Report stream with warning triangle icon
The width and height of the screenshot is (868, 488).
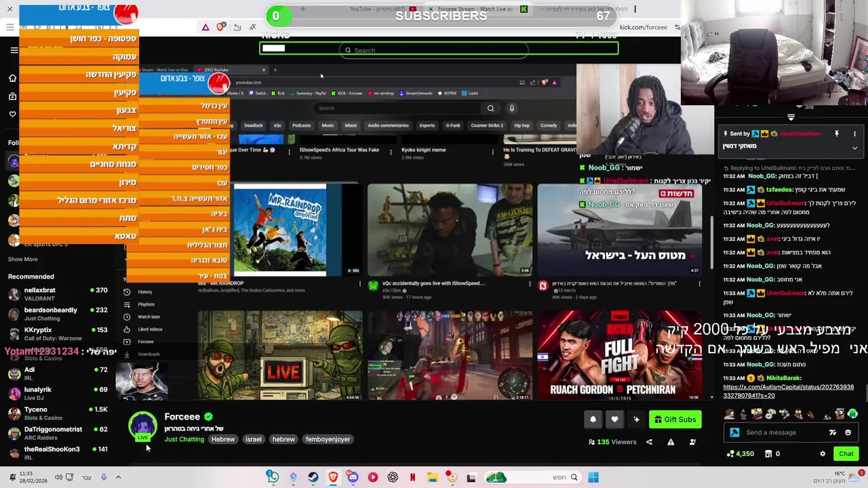coord(671,442)
